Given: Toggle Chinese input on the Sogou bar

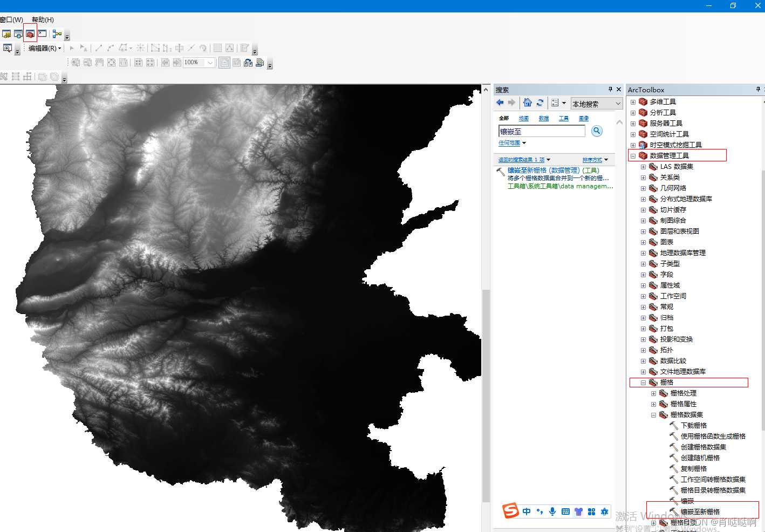Looking at the screenshot, I should (x=527, y=511).
